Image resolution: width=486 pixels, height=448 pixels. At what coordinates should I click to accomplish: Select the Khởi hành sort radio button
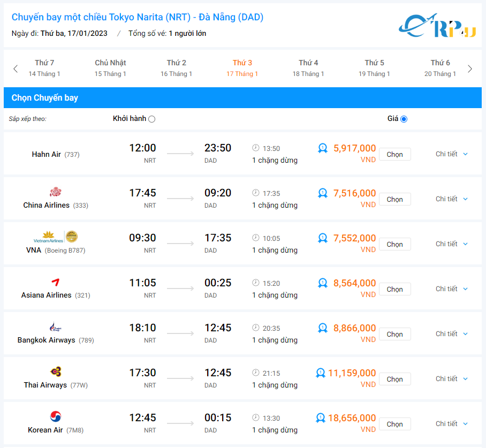pos(151,119)
